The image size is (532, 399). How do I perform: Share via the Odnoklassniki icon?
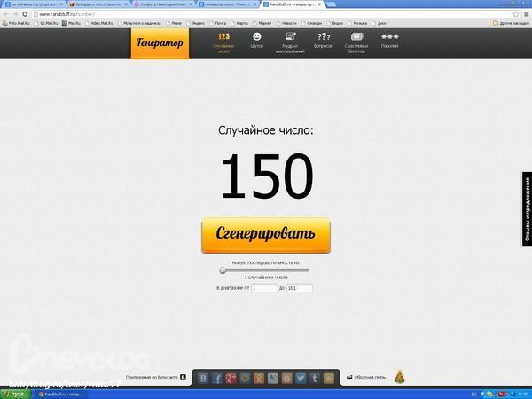tap(259, 378)
